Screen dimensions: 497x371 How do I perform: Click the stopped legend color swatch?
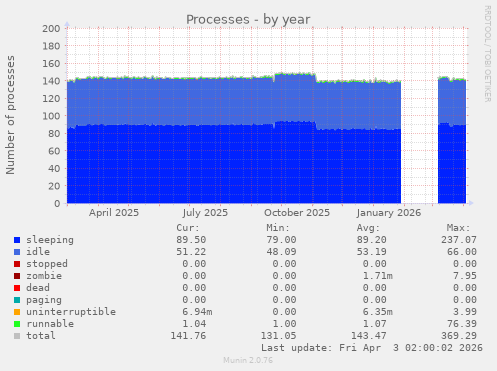pyautogui.click(x=17, y=264)
